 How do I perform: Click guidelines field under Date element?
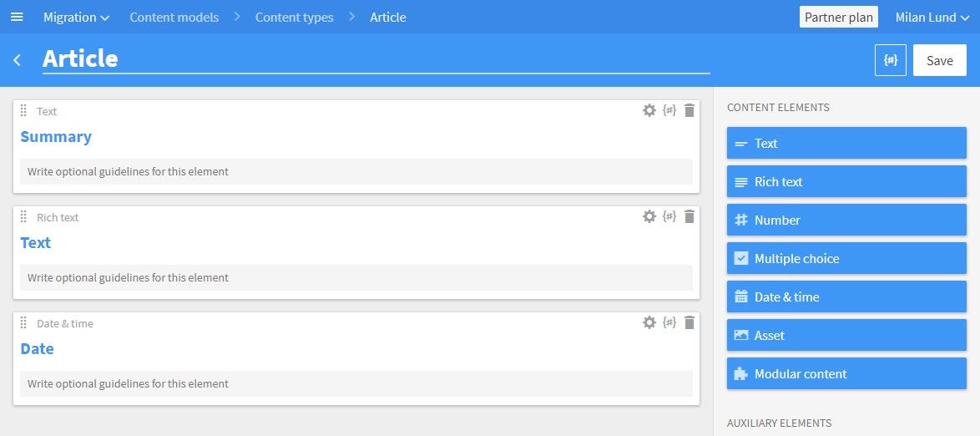click(x=356, y=383)
